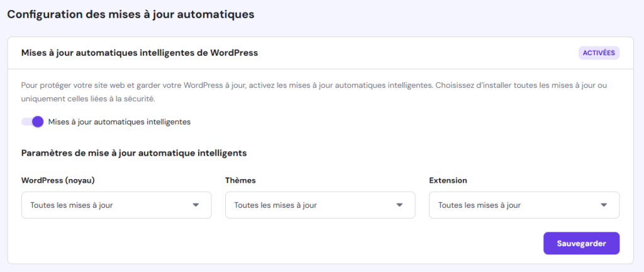Click the ACTIVÉES status badge
The image size is (644, 272).
point(599,53)
